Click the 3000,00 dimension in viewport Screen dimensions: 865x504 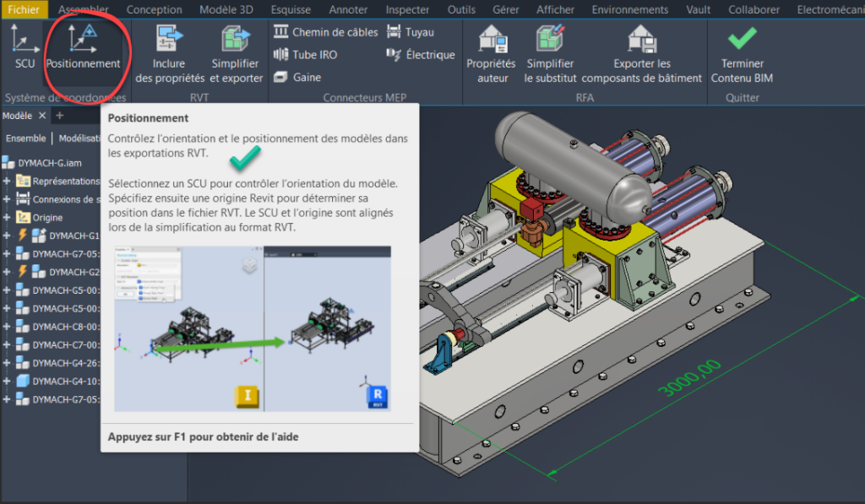click(689, 377)
